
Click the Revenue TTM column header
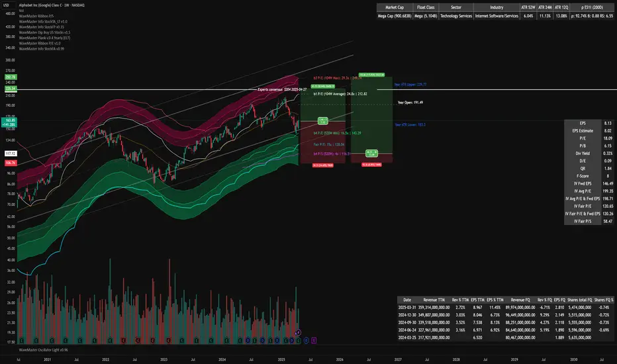434,300
